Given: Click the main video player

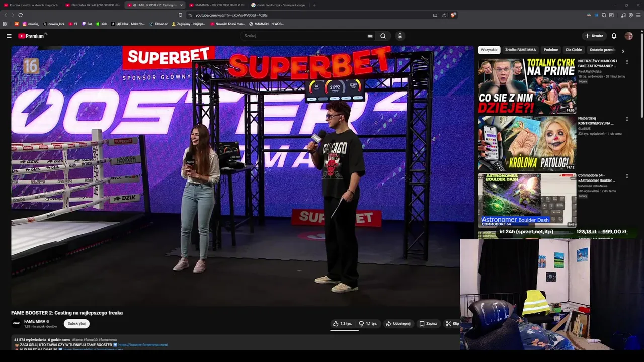Looking at the screenshot, I should pos(242,176).
